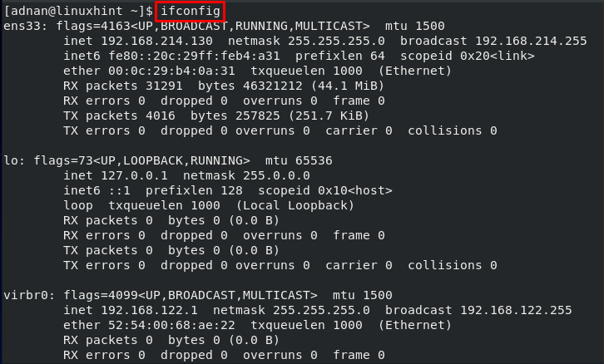Click the highlighted ifconfig command
This screenshot has width=604, height=364.
(x=190, y=12)
